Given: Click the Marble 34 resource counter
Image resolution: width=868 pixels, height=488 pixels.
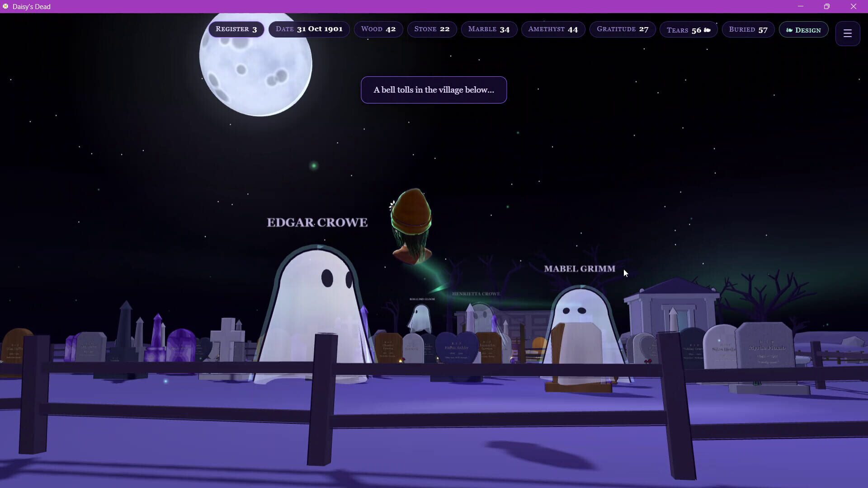Looking at the screenshot, I should (x=489, y=29).
